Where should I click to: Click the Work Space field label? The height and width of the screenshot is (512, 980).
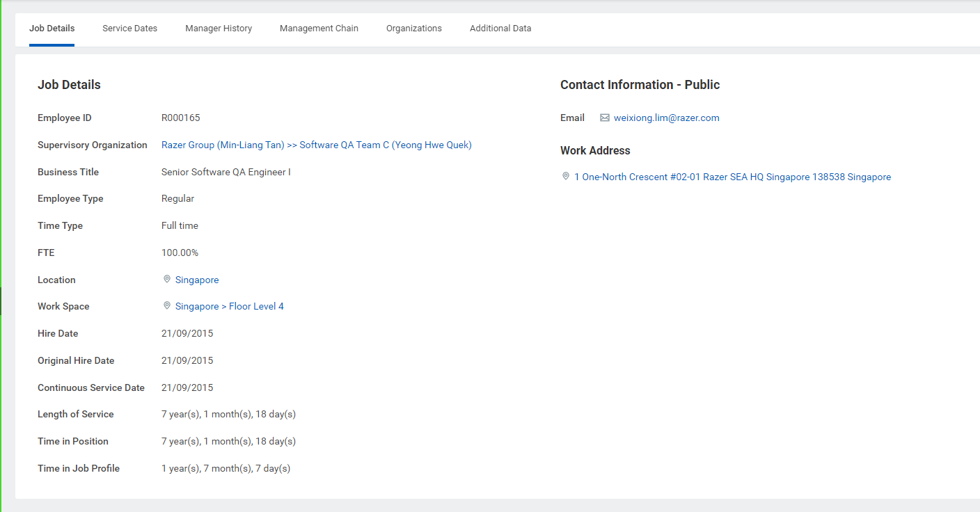click(63, 306)
